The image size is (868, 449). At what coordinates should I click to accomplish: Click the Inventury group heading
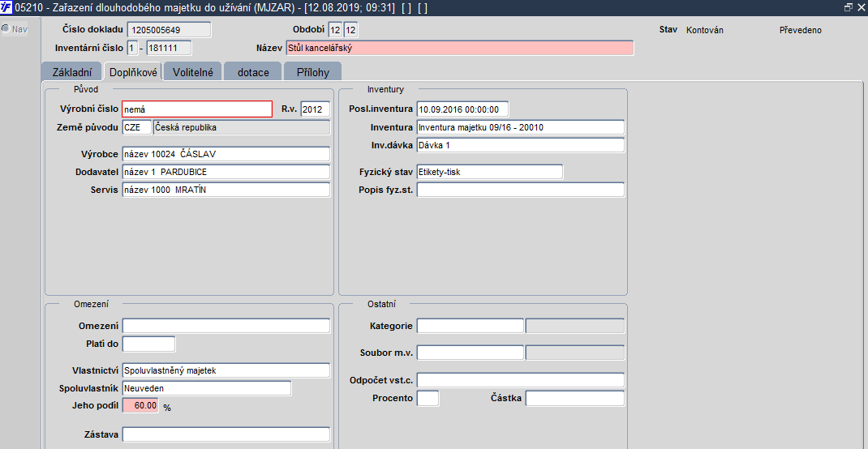(385, 89)
